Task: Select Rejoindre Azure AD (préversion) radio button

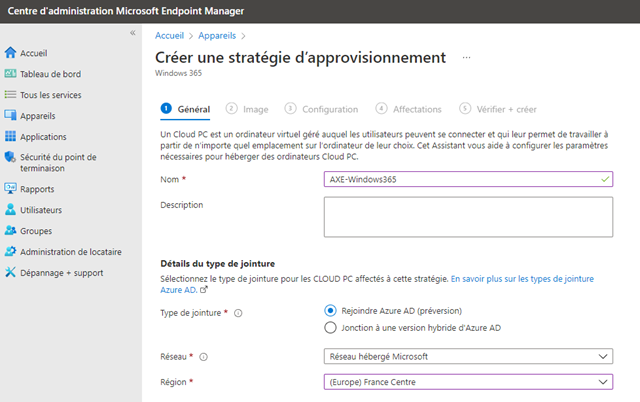Action: coord(332,312)
